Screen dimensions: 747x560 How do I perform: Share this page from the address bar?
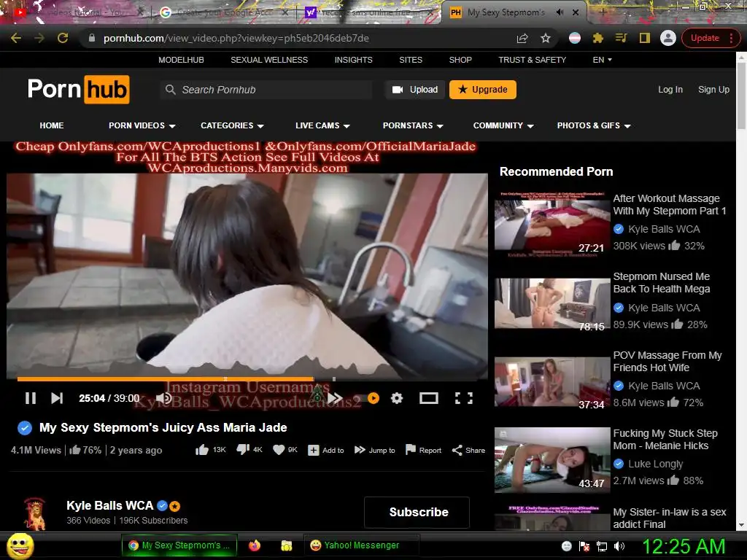tap(522, 38)
